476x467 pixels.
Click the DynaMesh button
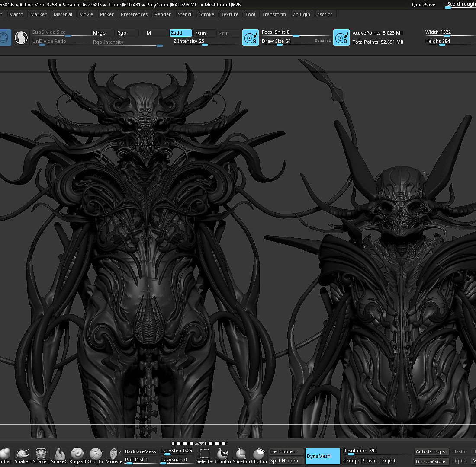click(322, 456)
